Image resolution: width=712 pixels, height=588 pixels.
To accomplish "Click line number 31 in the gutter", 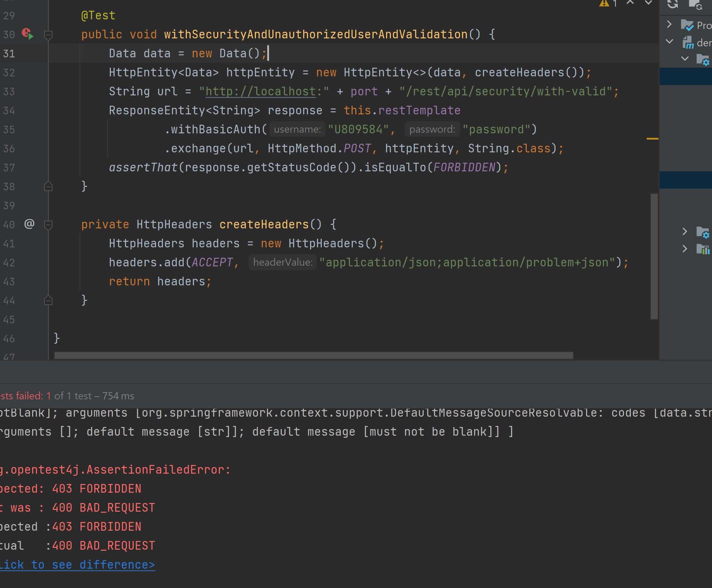I will (9, 54).
